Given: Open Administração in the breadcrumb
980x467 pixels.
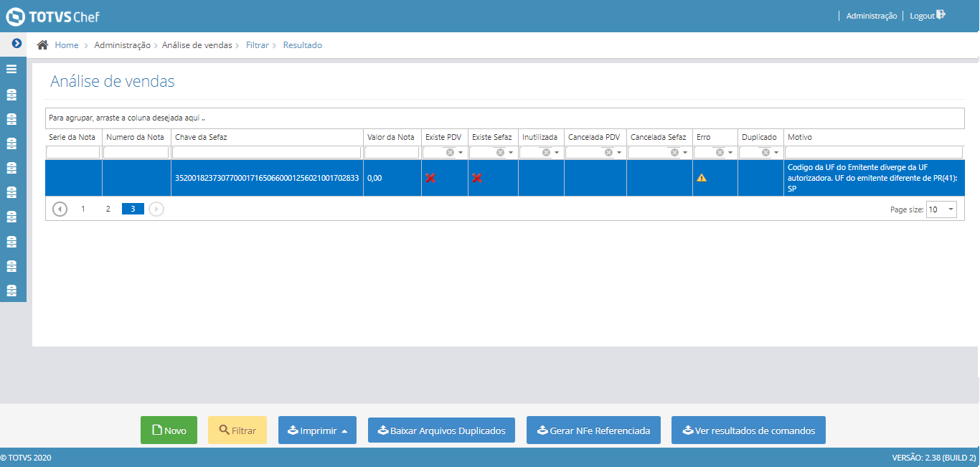Looking at the screenshot, I should [123, 45].
